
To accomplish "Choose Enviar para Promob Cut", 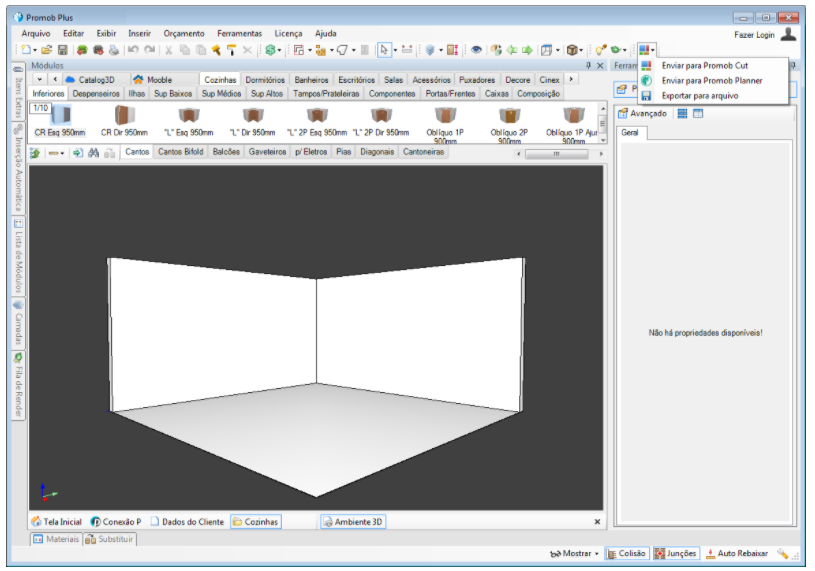I will click(712, 65).
